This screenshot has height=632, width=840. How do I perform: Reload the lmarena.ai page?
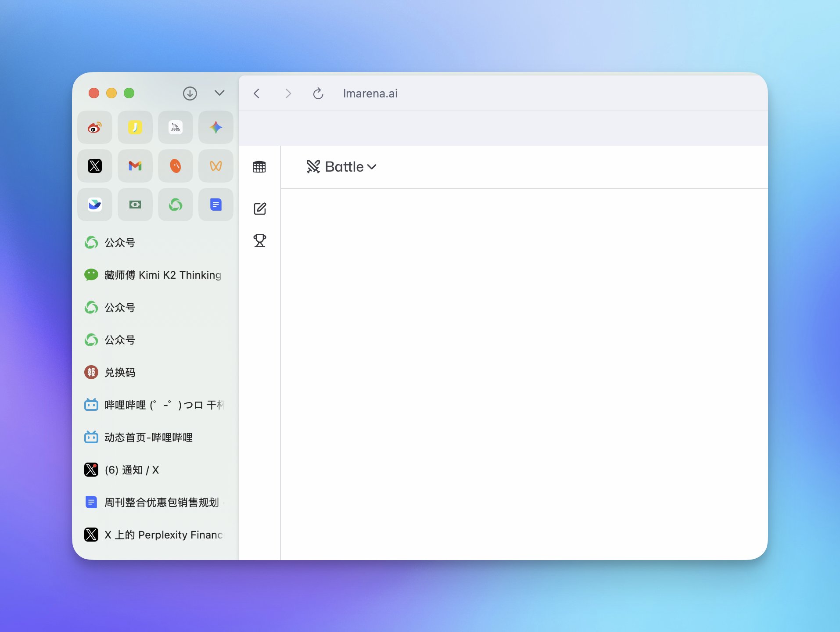[318, 93]
